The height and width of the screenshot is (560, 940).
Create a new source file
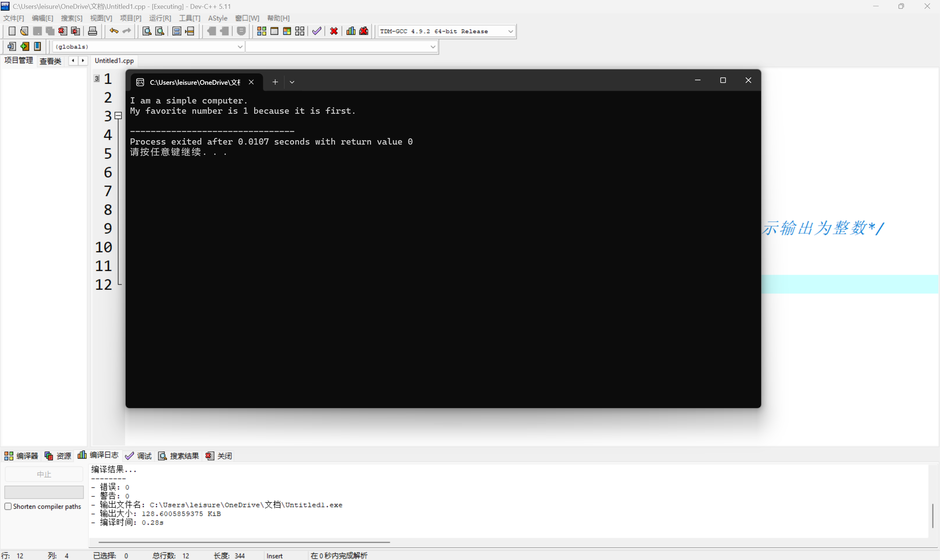[x=12, y=31]
